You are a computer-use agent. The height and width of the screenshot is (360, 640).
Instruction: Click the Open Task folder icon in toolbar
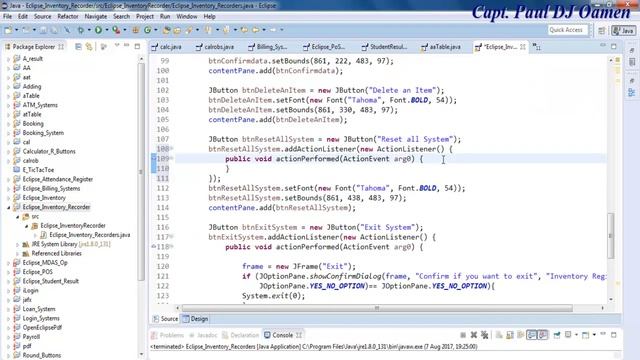pyautogui.click(x=177, y=30)
